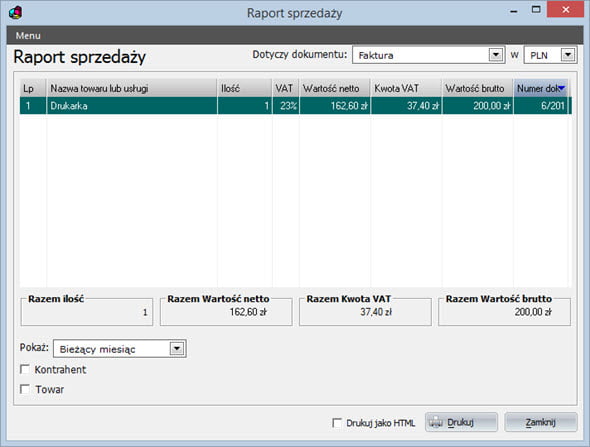Expand the PLN currency dropdown
This screenshot has width=590, height=447.
click(x=568, y=55)
